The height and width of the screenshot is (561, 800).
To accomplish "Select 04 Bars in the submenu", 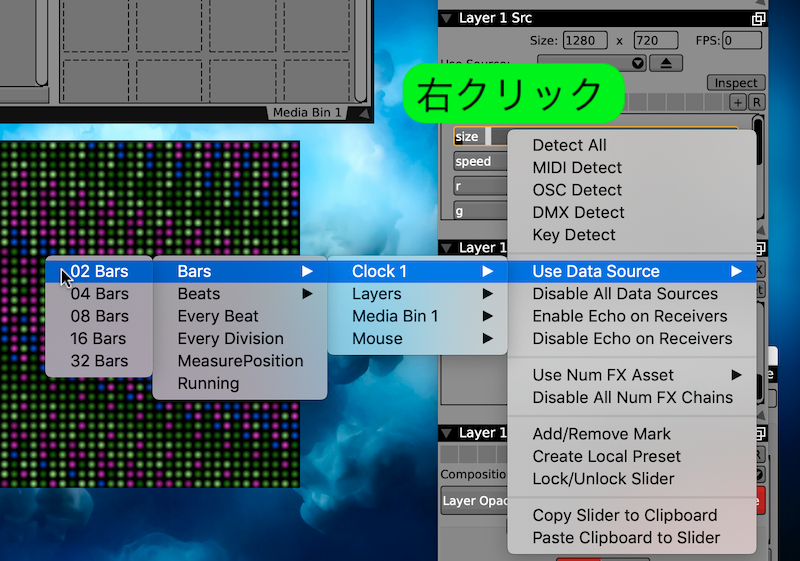I will (99, 294).
